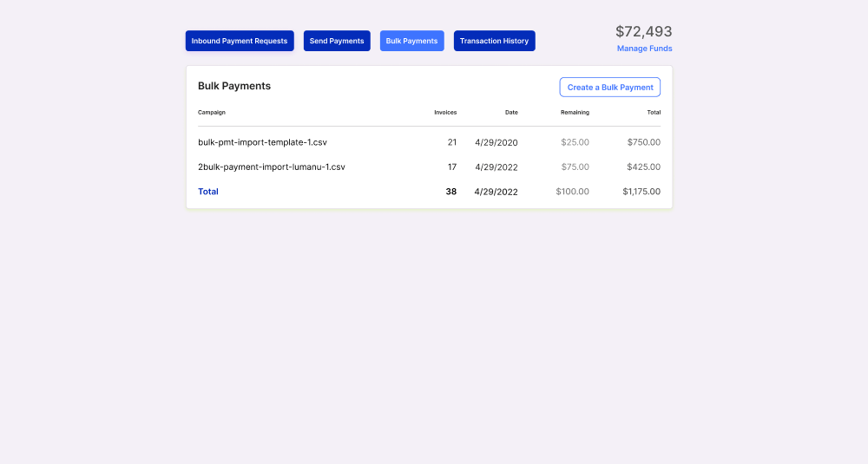
Task: Click the total amount $425.00
Action: 644,167
